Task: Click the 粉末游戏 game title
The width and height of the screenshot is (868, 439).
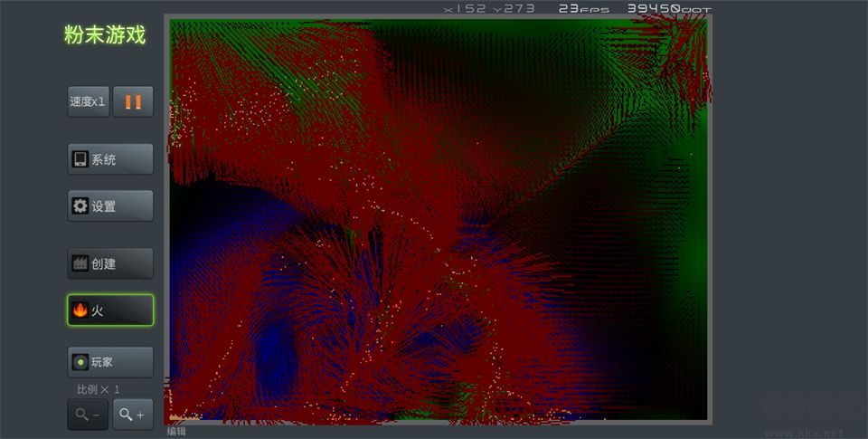Action: [x=105, y=35]
